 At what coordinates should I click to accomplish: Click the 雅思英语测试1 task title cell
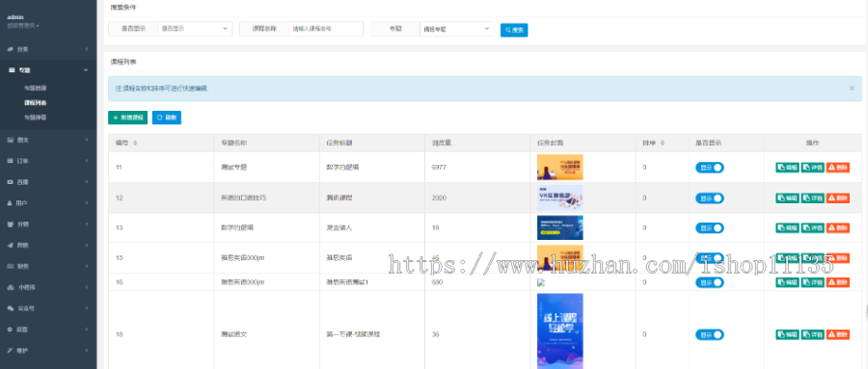[x=347, y=282]
